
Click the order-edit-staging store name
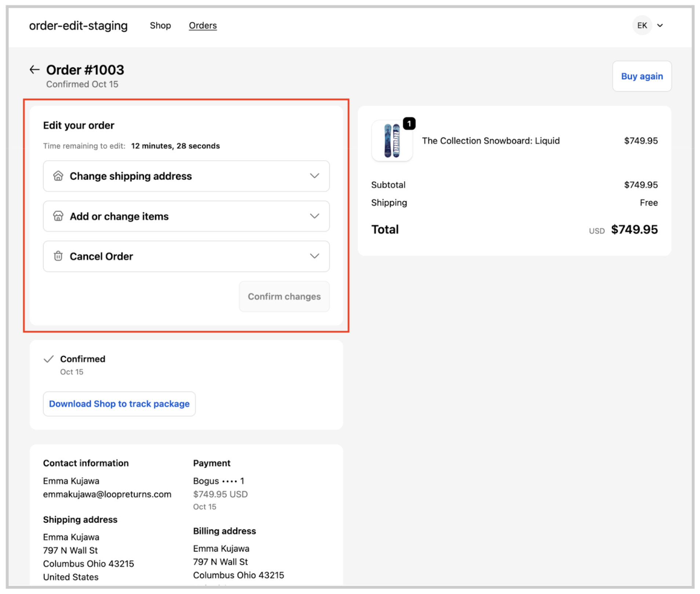pyautogui.click(x=79, y=25)
